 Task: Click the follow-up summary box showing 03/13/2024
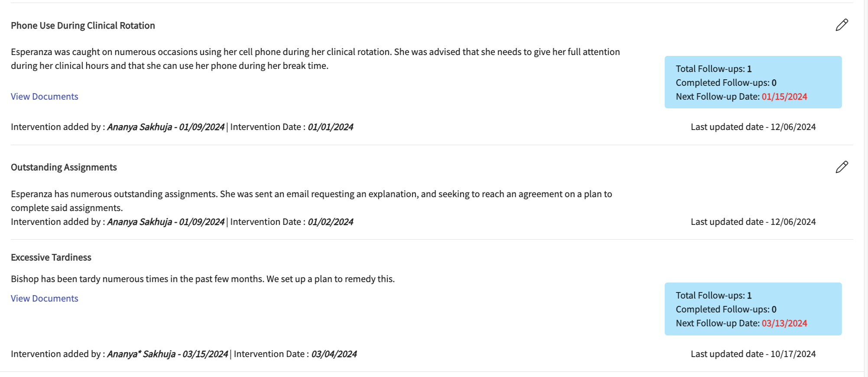coord(753,309)
